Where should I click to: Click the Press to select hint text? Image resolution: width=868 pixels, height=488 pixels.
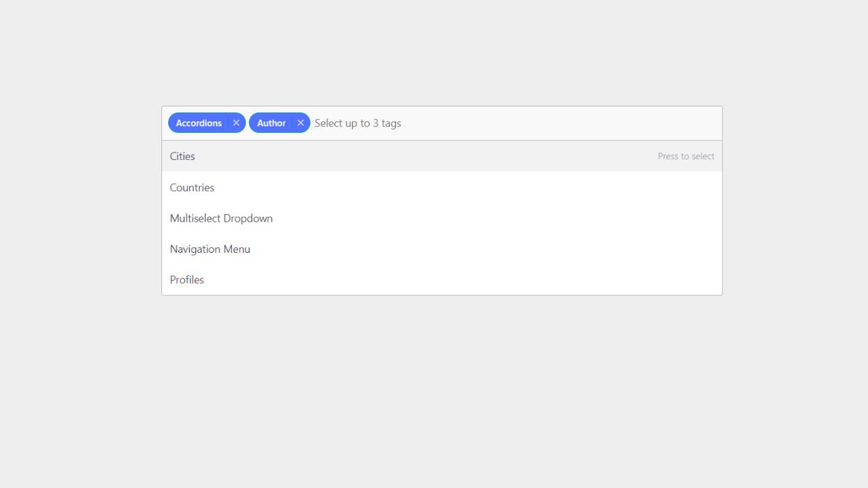tap(686, 156)
